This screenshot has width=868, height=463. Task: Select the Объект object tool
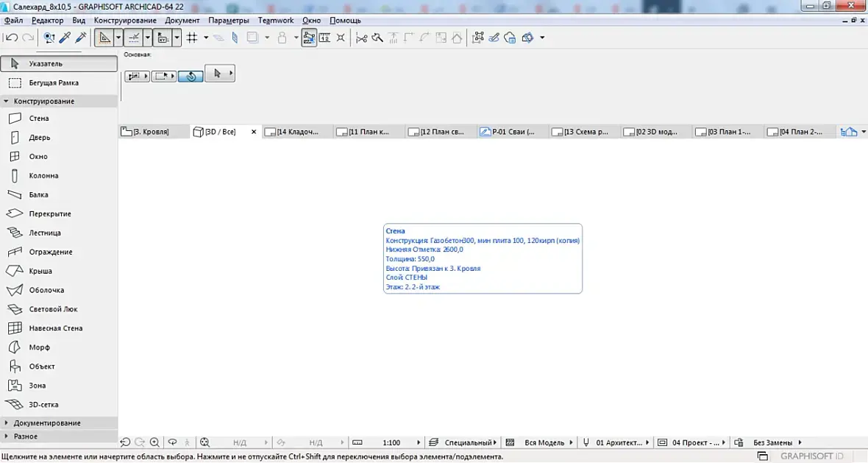pyautogui.click(x=59, y=367)
